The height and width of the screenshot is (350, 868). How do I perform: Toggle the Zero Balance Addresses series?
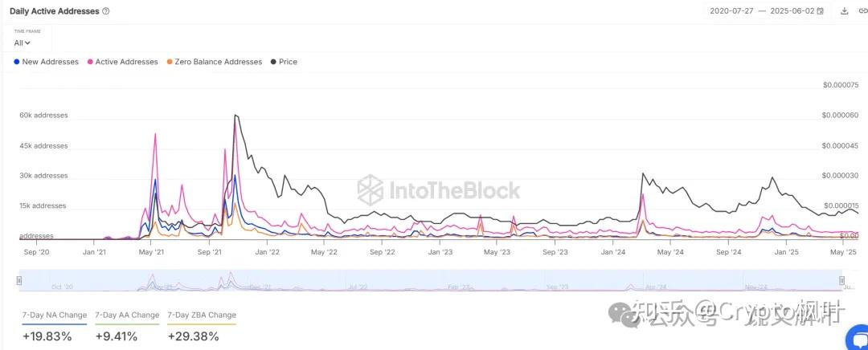point(218,62)
